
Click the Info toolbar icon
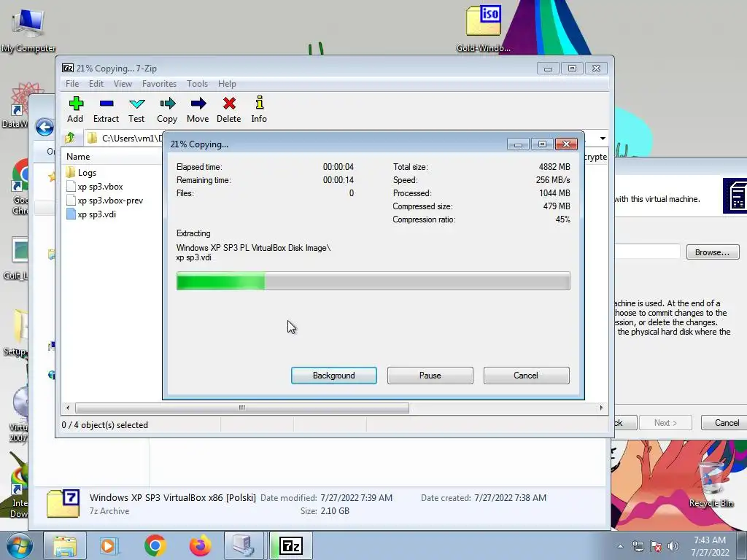pyautogui.click(x=259, y=109)
